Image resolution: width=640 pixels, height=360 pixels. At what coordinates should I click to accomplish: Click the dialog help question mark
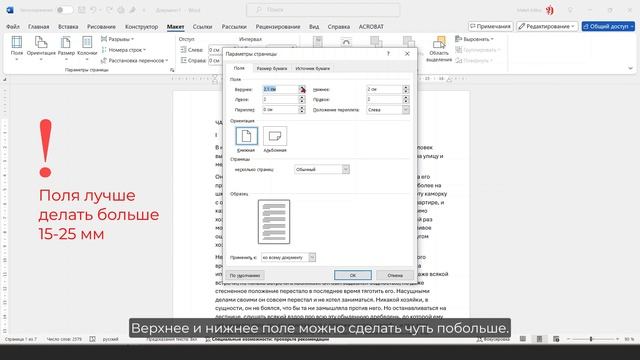point(388,53)
